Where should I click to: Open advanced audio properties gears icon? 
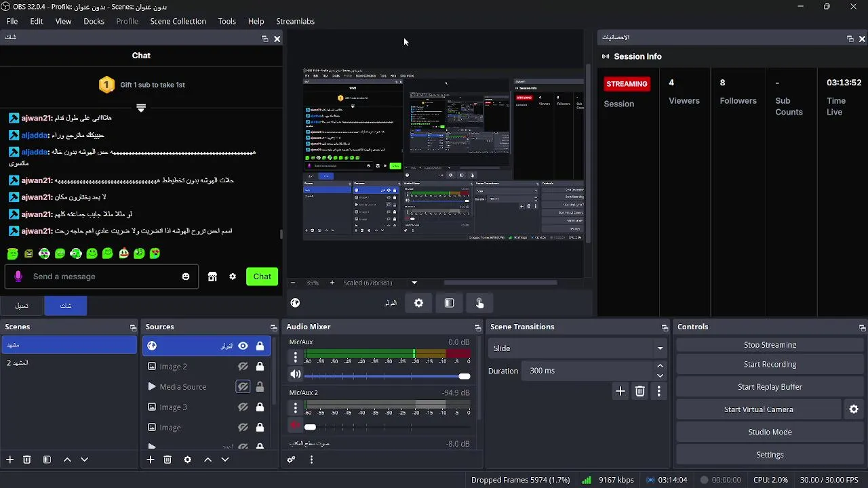(x=292, y=460)
